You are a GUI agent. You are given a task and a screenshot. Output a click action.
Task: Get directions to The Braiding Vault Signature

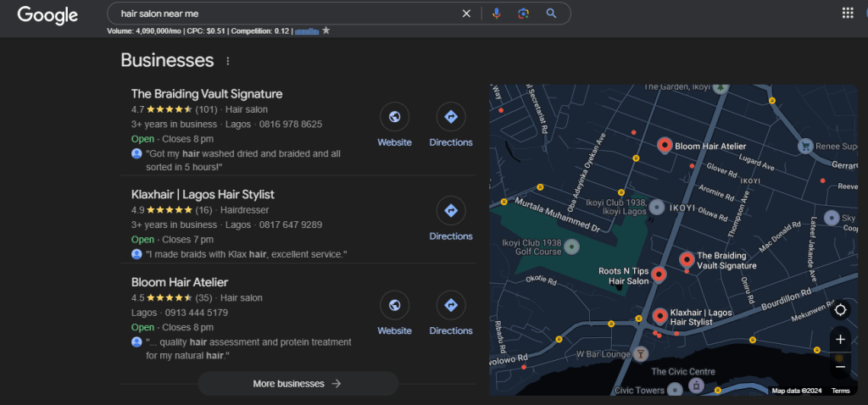[x=450, y=125]
